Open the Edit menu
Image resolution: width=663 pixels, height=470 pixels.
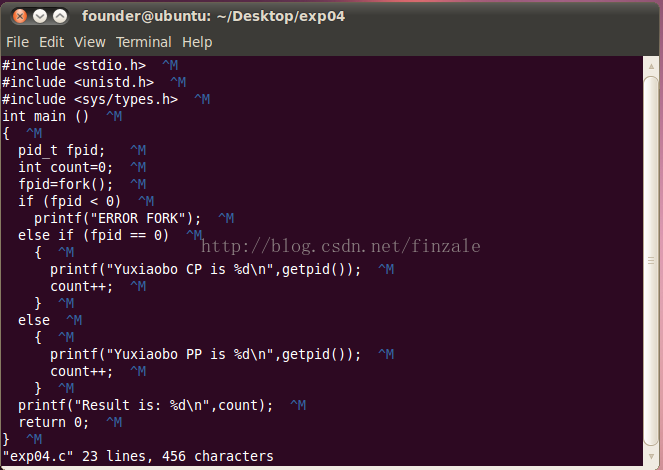click(51, 42)
